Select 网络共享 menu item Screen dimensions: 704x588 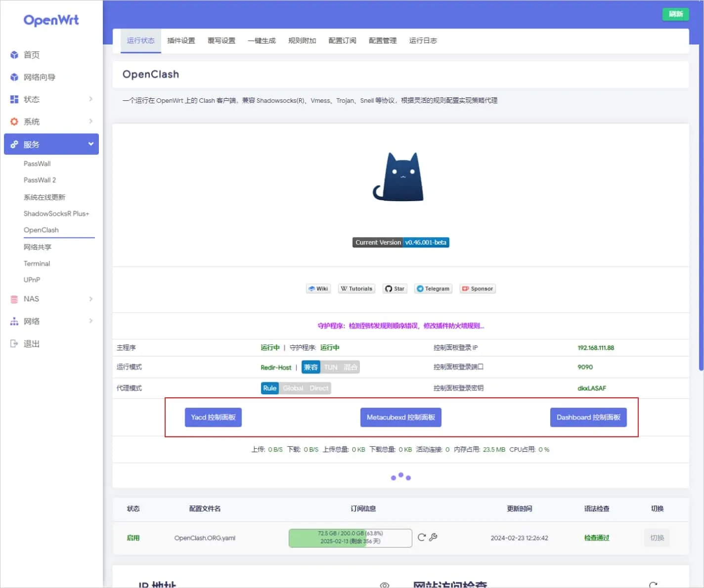pos(37,247)
